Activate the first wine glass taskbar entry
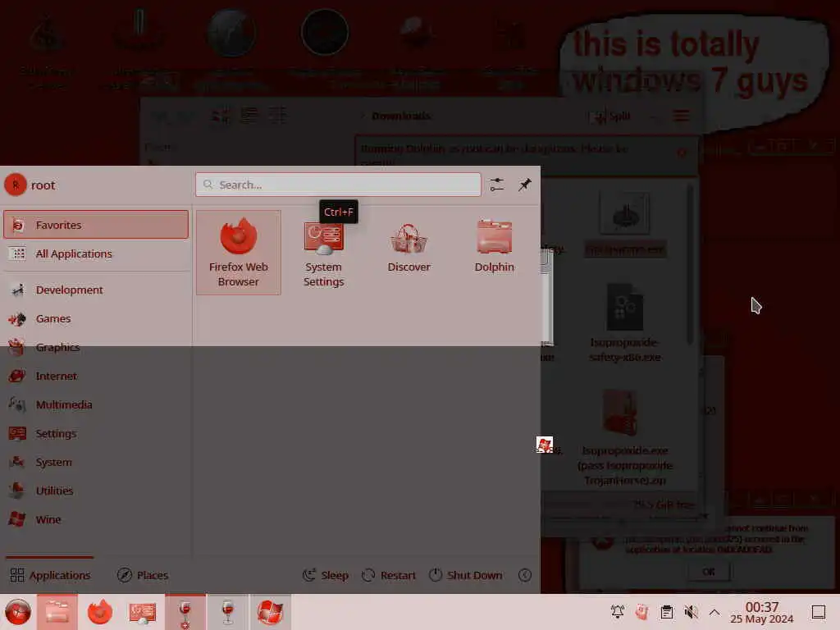This screenshot has height=630, width=840. point(185,612)
